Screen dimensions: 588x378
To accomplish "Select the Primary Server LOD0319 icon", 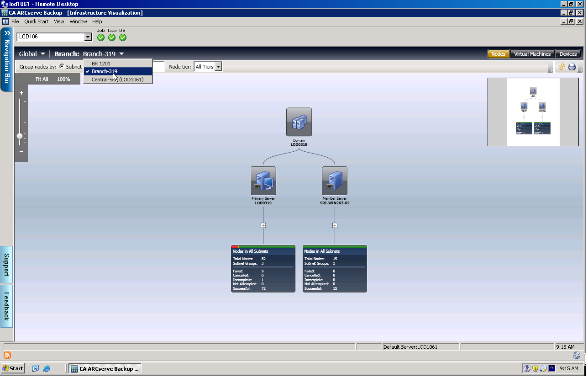I will [x=263, y=181].
